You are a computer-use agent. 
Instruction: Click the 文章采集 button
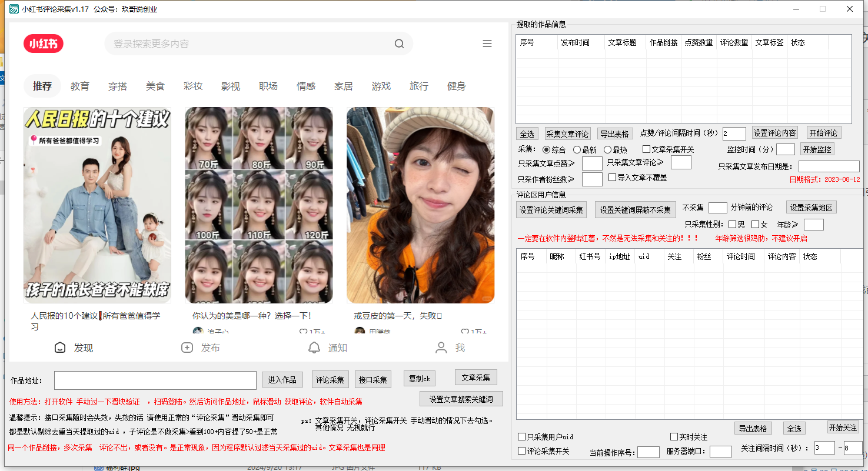(x=476, y=377)
